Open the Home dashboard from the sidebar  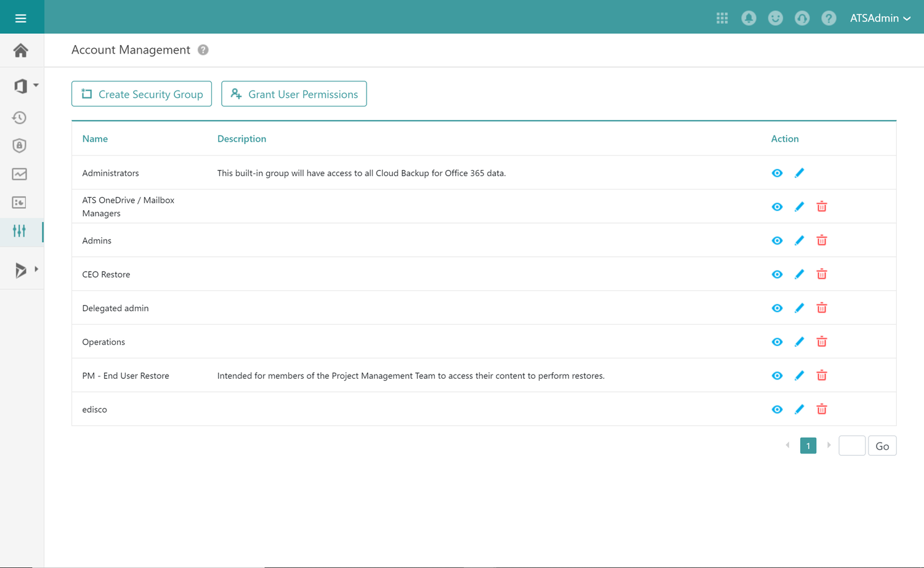[20, 51]
